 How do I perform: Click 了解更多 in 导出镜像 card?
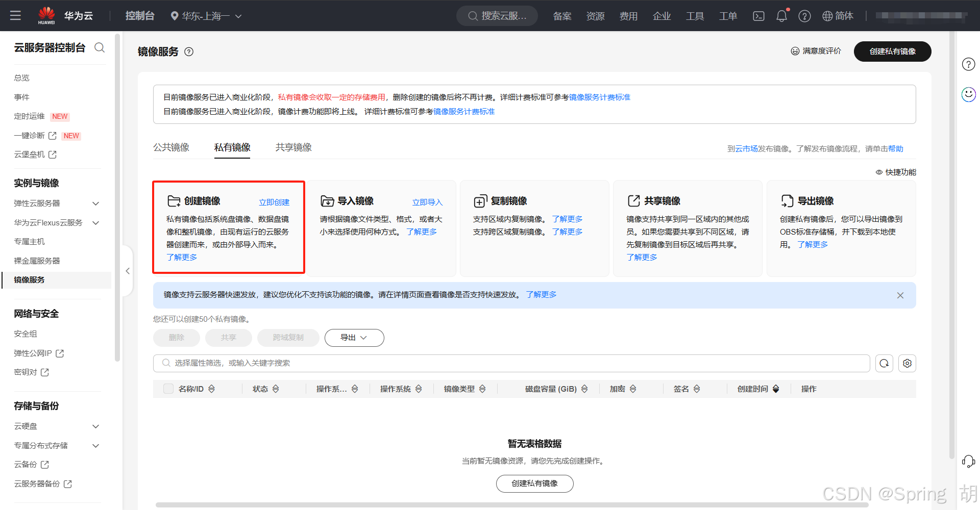(813, 245)
